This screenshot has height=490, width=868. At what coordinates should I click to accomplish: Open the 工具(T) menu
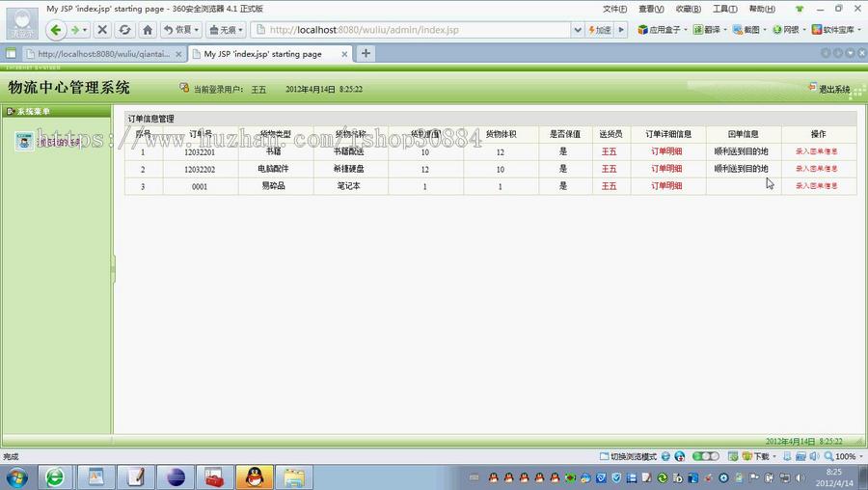pos(724,9)
